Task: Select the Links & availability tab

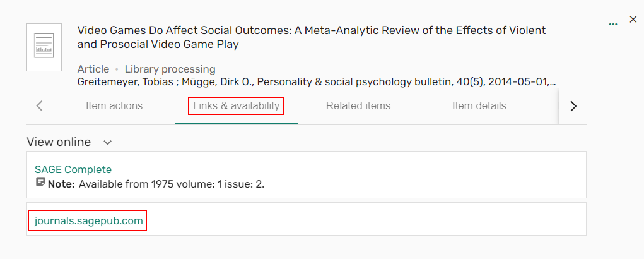Action: click(236, 106)
